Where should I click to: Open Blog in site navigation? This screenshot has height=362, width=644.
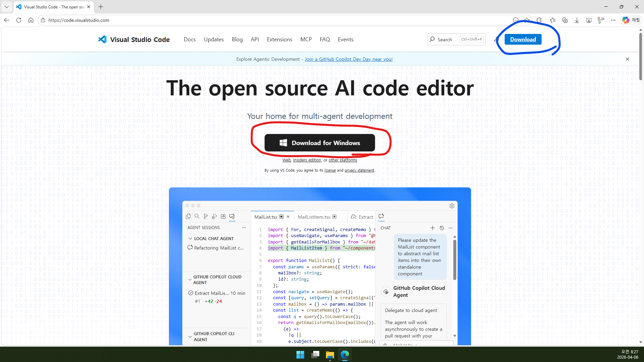(237, 39)
